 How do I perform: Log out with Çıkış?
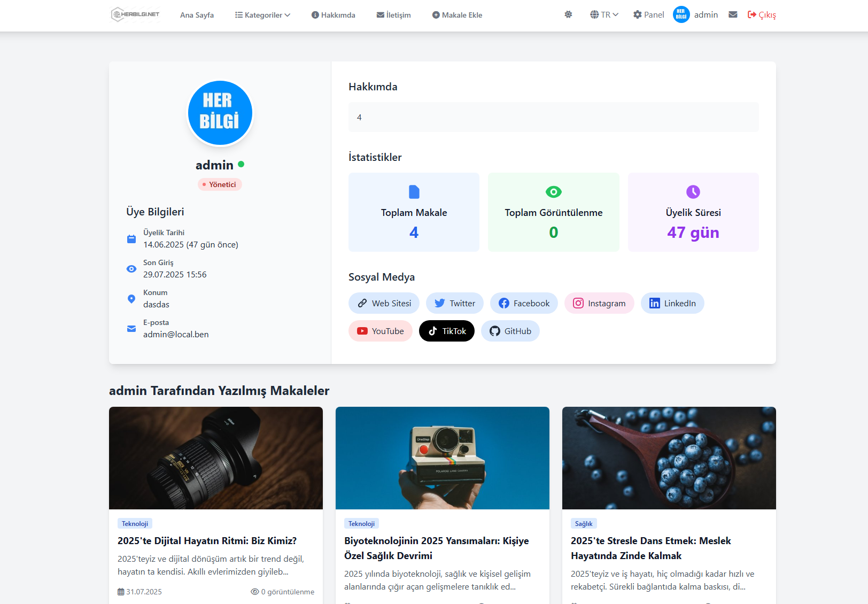click(762, 14)
